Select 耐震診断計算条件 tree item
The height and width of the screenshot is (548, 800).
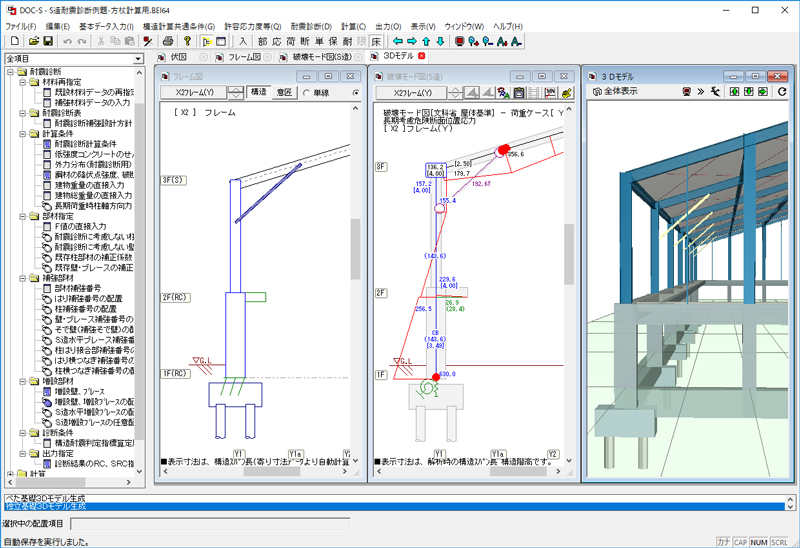click(85, 144)
